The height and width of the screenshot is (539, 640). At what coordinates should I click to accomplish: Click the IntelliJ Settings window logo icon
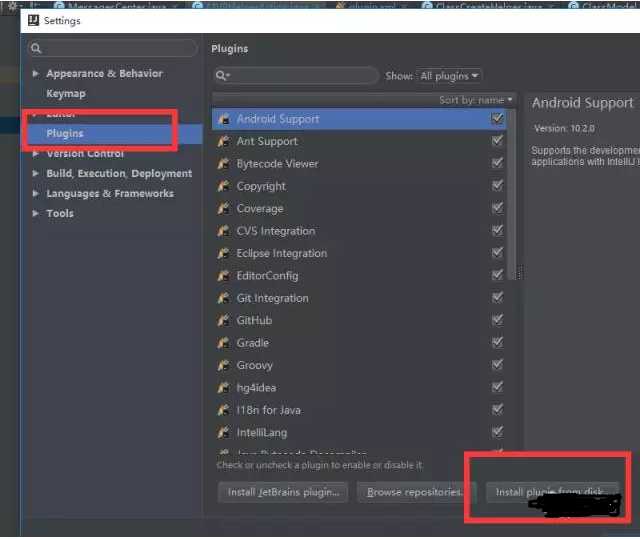tap(33, 20)
